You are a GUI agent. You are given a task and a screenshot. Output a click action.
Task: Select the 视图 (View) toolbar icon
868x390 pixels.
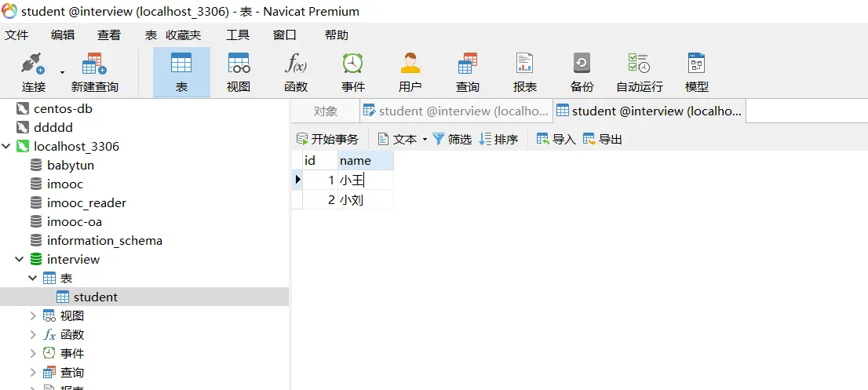[x=239, y=72]
